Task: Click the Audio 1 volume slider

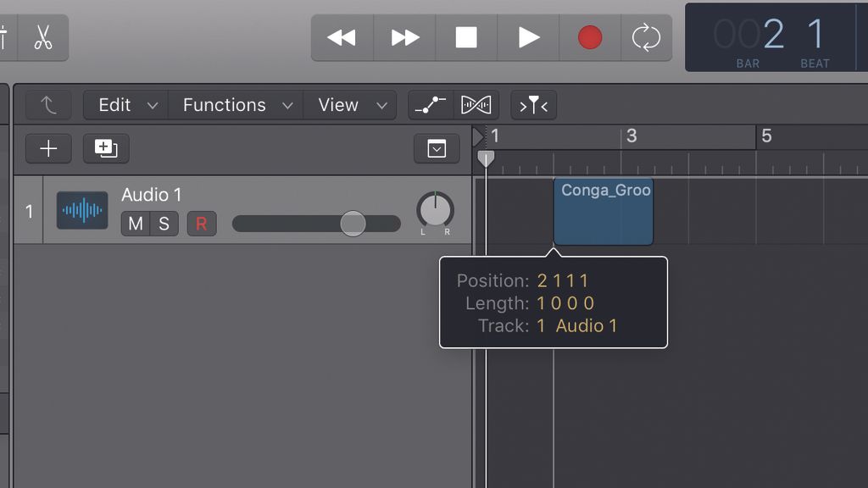Action: coord(353,224)
